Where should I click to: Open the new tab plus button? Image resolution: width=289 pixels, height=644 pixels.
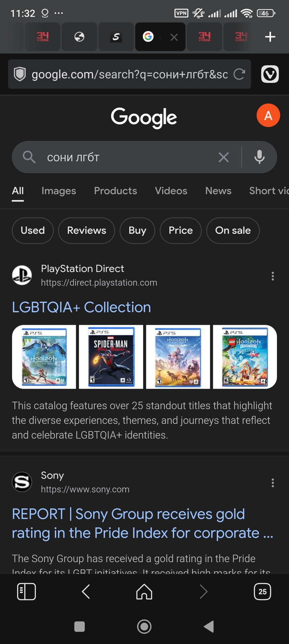(x=270, y=37)
